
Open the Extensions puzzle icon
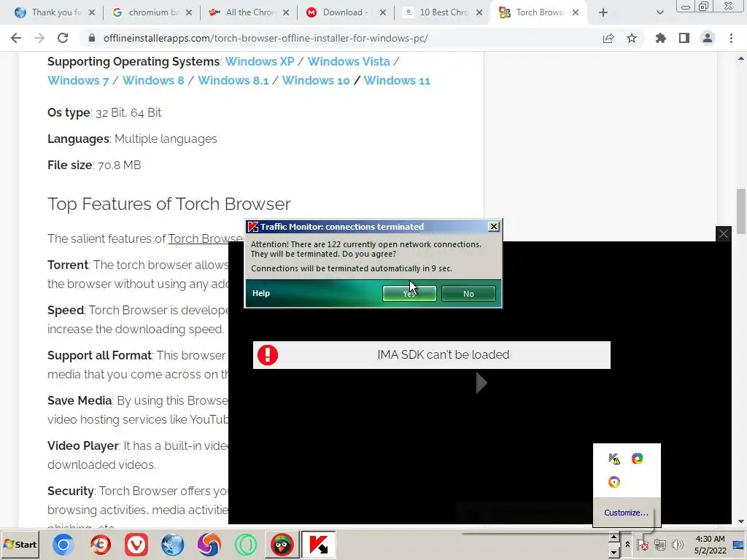661,38
